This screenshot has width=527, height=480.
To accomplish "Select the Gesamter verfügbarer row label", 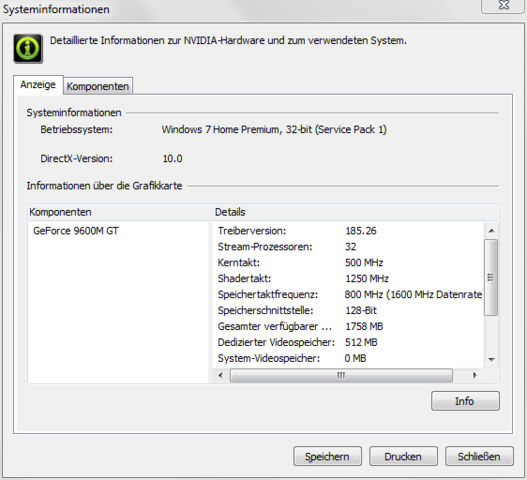I will (x=275, y=326).
